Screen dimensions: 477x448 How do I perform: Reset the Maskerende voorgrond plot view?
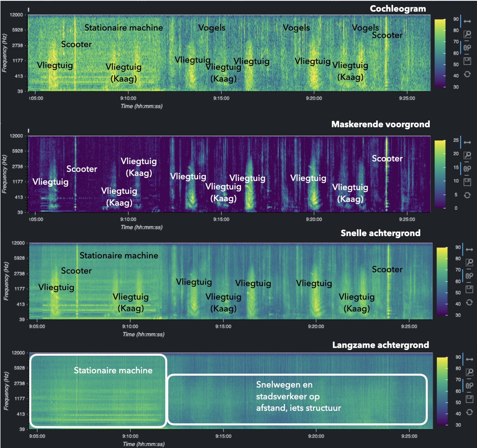click(x=467, y=195)
